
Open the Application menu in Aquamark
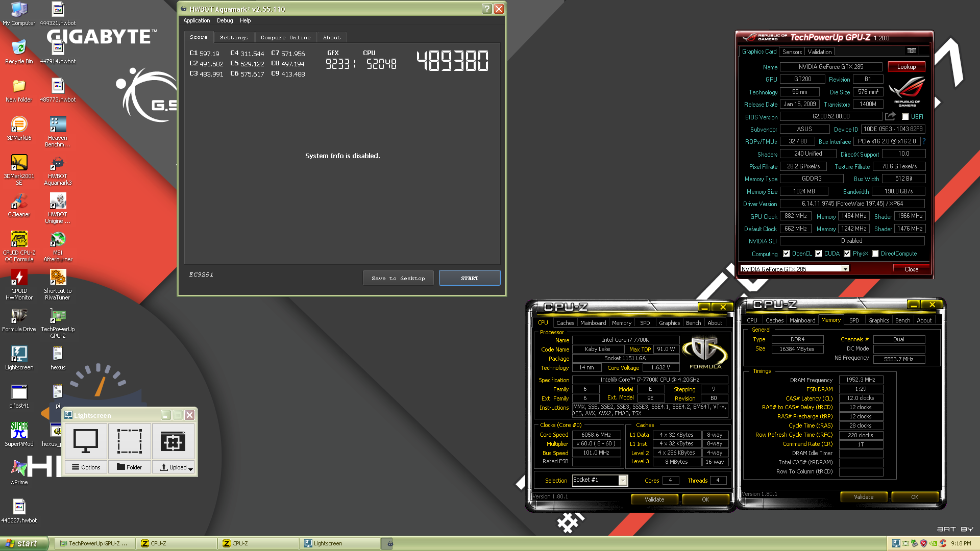(x=197, y=20)
